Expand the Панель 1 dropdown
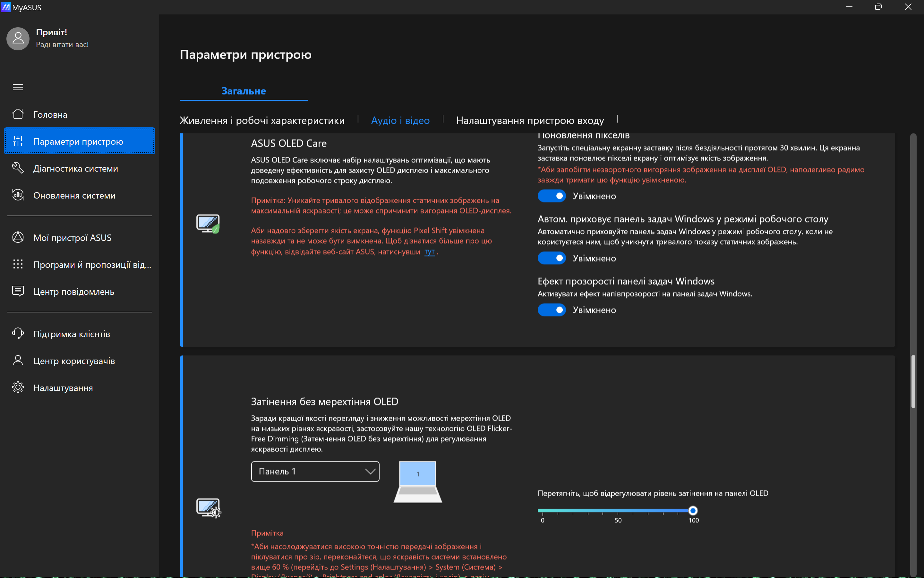The width and height of the screenshot is (924, 578). (315, 471)
